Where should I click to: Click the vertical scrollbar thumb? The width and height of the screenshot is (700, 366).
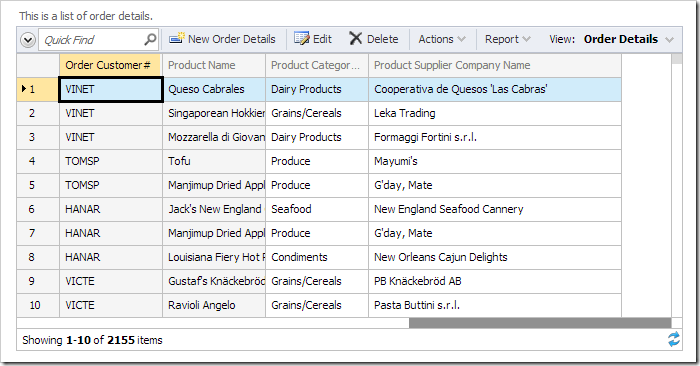tap(677, 59)
